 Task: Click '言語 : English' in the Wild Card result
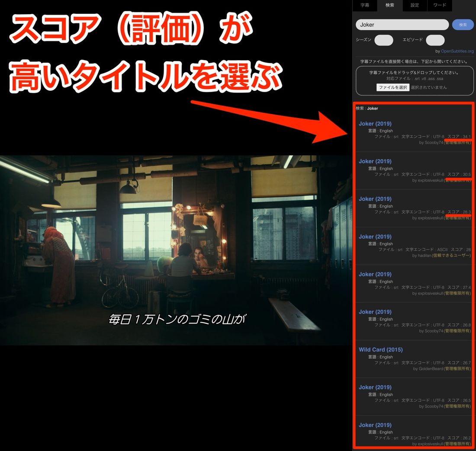(x=380, y=357)
